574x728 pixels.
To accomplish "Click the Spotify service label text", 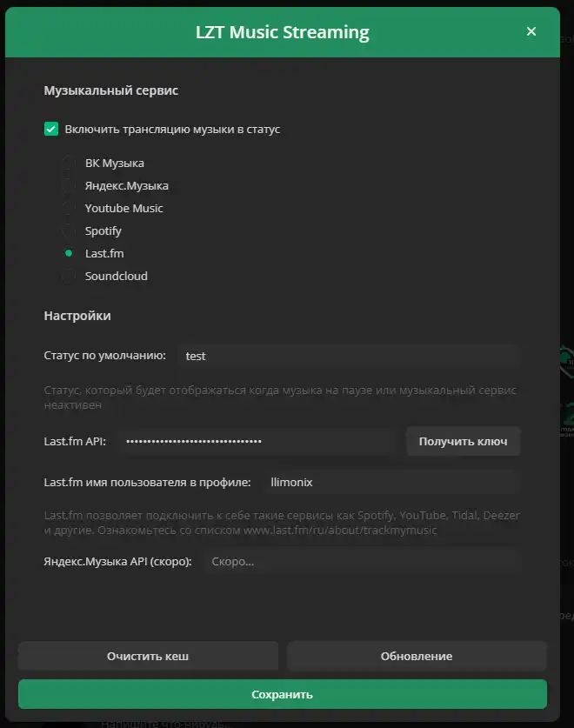I will [103, 231].
